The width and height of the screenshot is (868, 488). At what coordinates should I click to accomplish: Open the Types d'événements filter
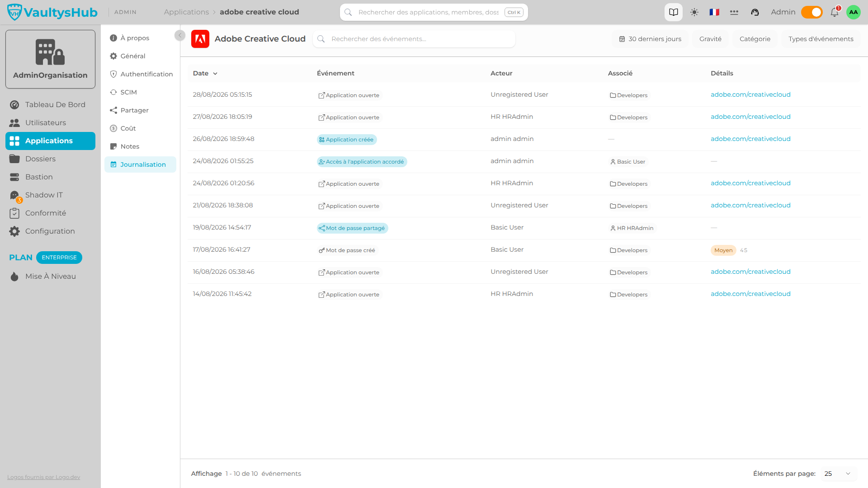click(x=821, y=39)
